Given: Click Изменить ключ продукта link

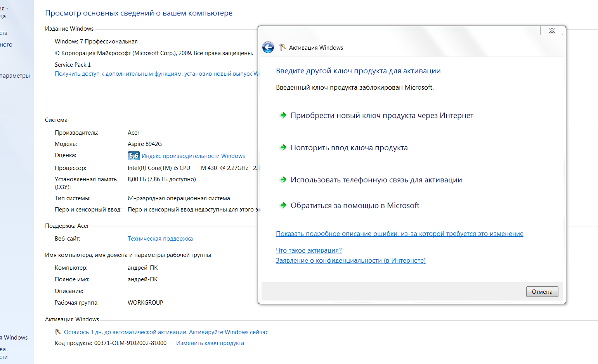Looking at the screenshot, I should (210, 343).
